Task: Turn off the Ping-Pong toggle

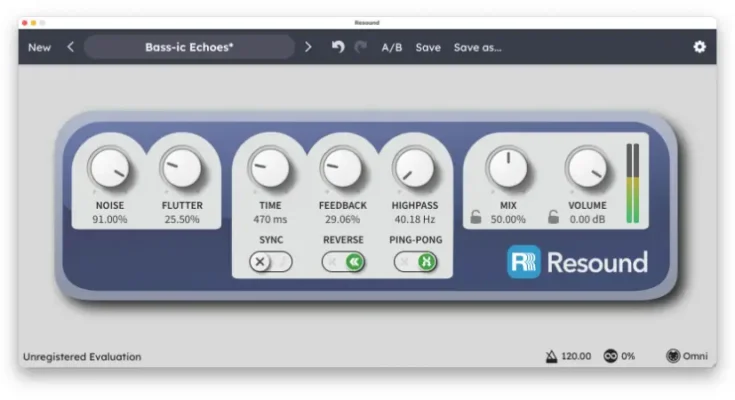Action: [x=415, y=262]
